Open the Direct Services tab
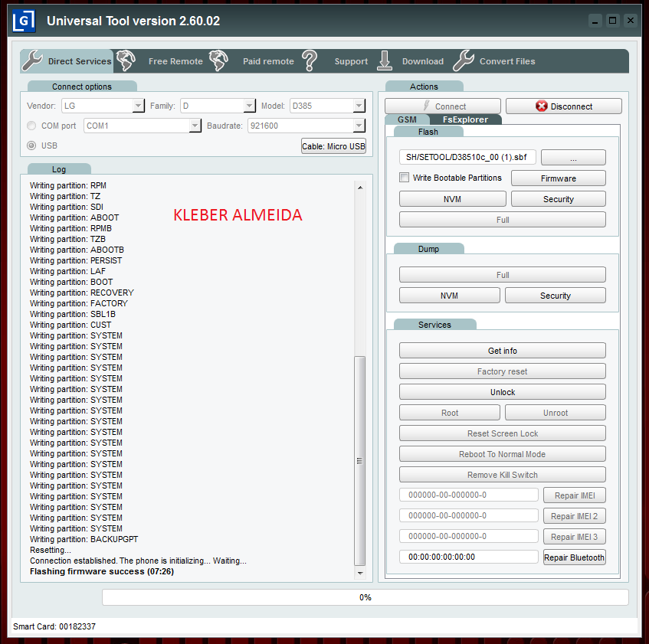649x644 pixels. (67, 61)
